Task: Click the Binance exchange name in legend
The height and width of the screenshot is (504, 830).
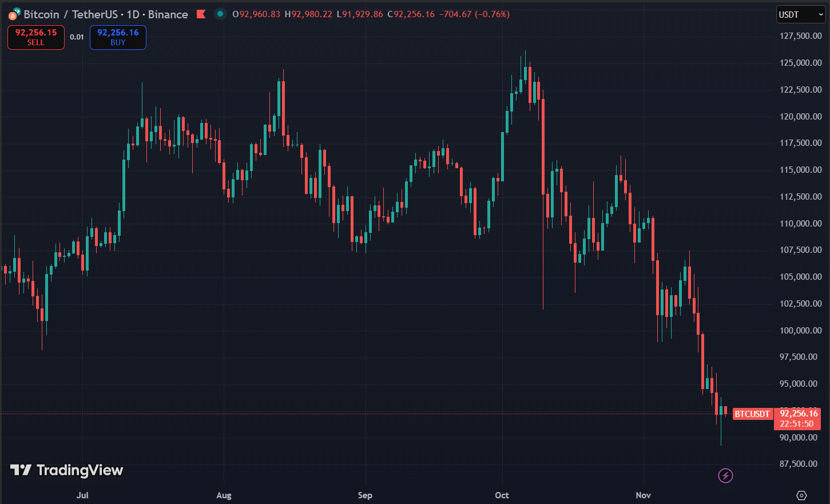Action: pyautogui.click(x=168, y=14)
